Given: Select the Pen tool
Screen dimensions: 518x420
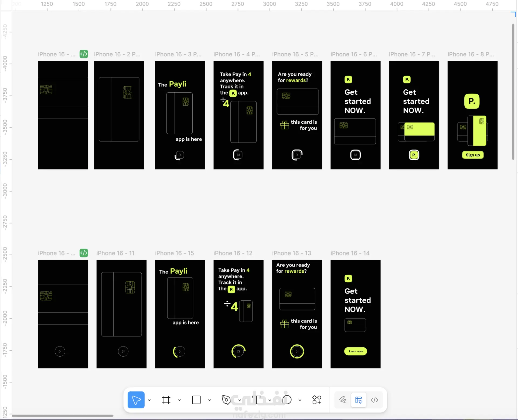Looking at the screenshot, I should tap(226, 400).
